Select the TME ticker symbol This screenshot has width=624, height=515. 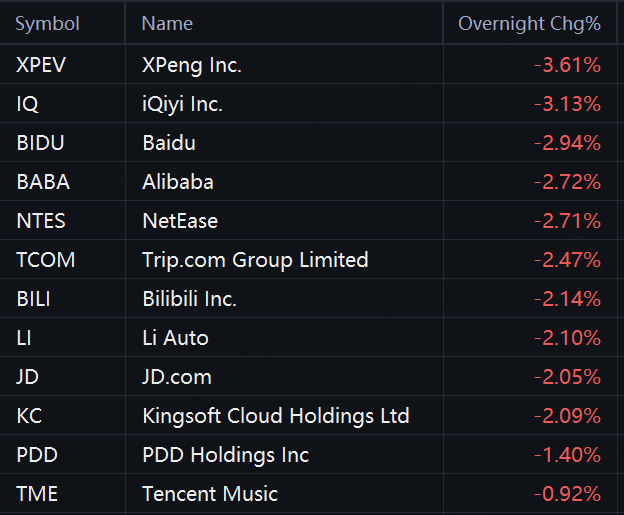tap(37, 494)
